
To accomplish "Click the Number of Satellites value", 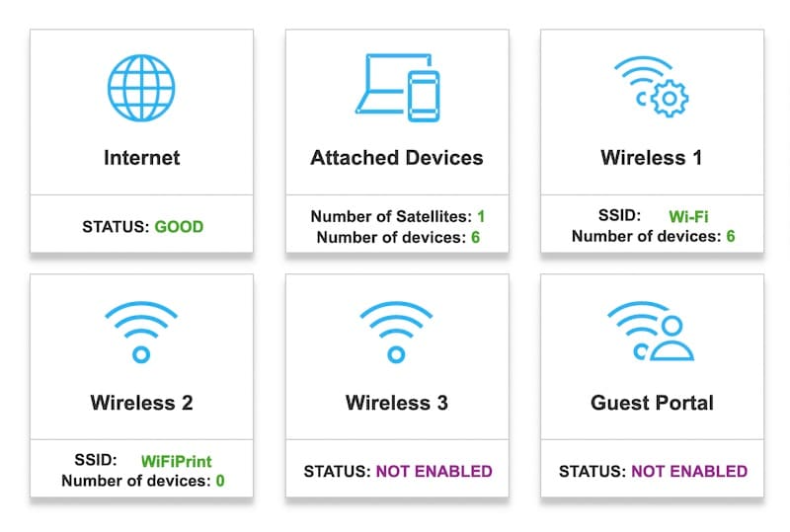I will tap(481, 216).
